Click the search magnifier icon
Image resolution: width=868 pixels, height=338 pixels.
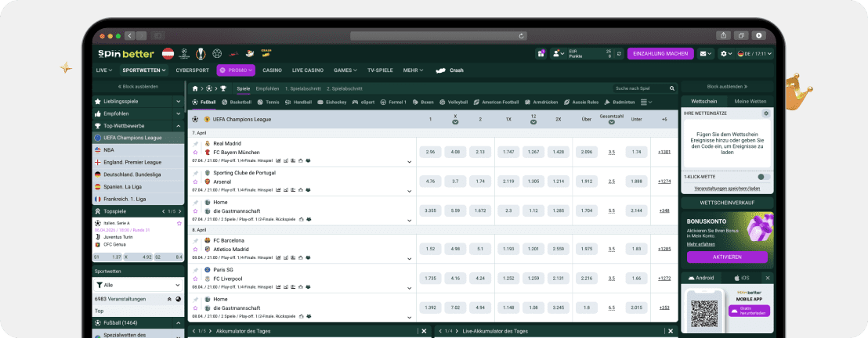tap(671, 89)
